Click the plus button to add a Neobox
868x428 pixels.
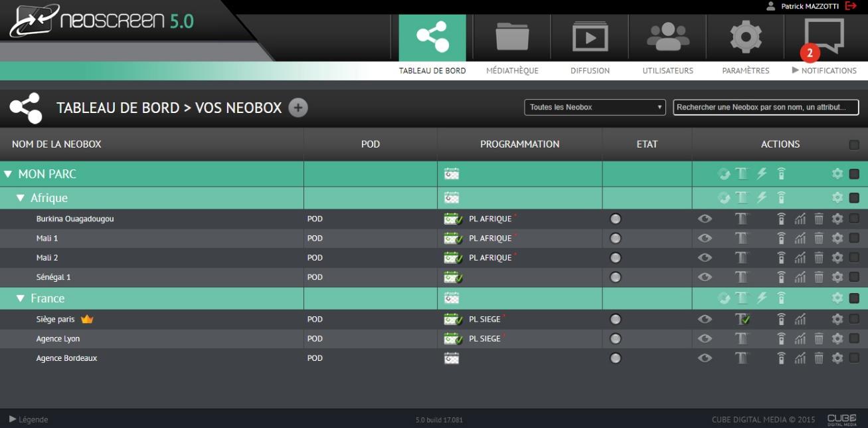tap(297, 107)
